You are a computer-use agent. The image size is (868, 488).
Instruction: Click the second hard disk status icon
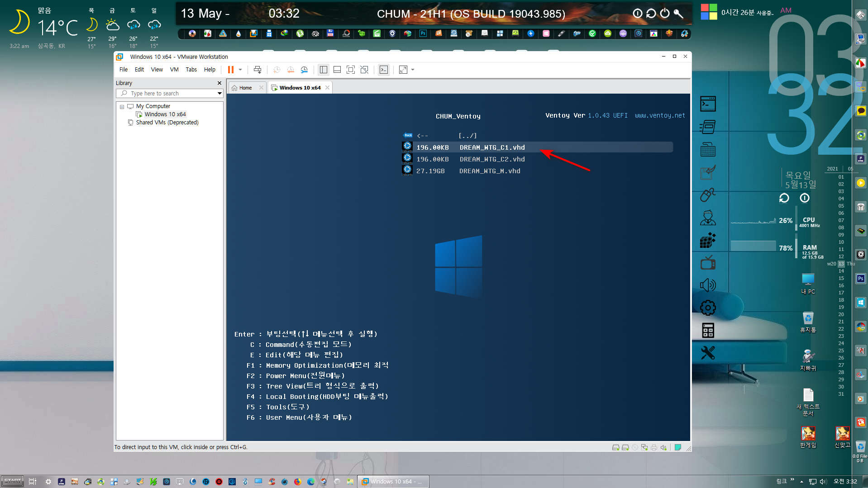[x=625, y=448]
